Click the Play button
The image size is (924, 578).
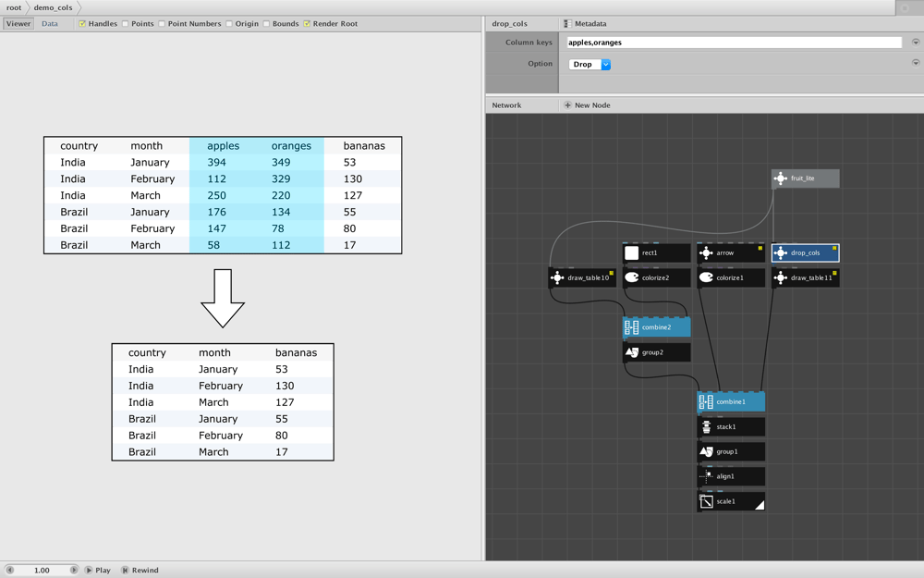pyautogui.click(x=98, y=570)
